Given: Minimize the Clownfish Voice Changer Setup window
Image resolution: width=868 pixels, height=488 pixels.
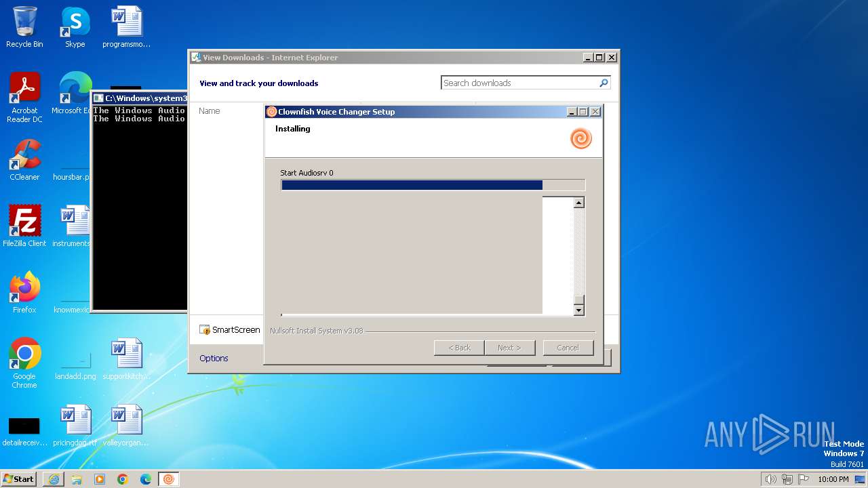Looking at the screenshot, I should pyautogui.click(x=571, y=112).
